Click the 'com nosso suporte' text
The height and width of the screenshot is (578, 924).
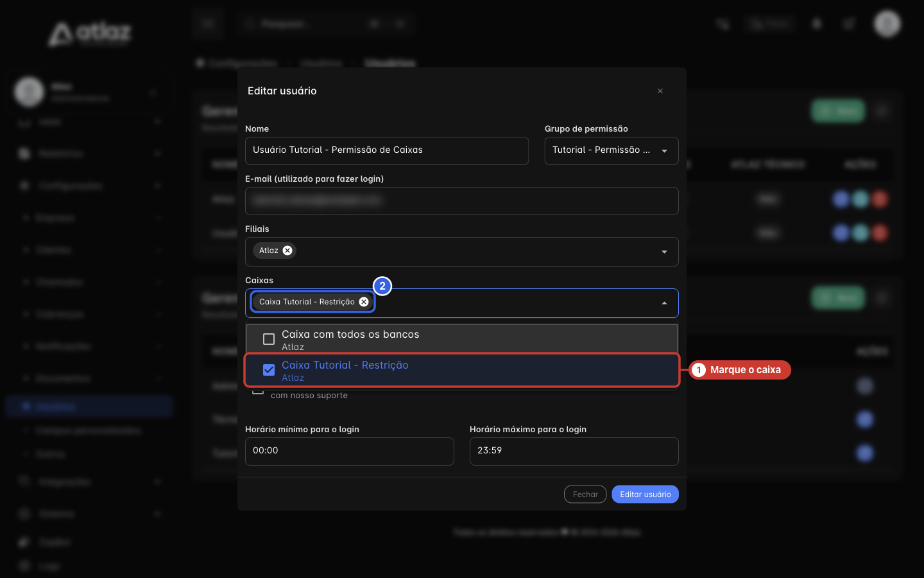pyautogui.click(x=309, y=396)
